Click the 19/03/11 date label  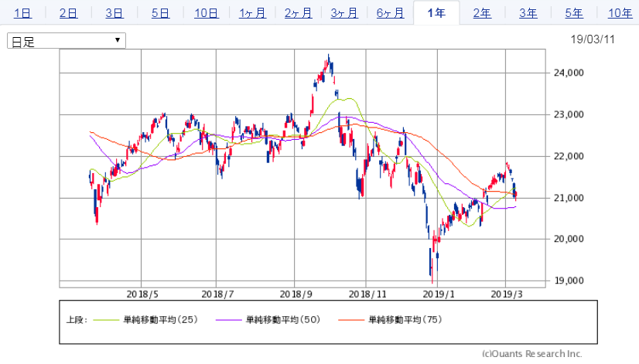592,39
